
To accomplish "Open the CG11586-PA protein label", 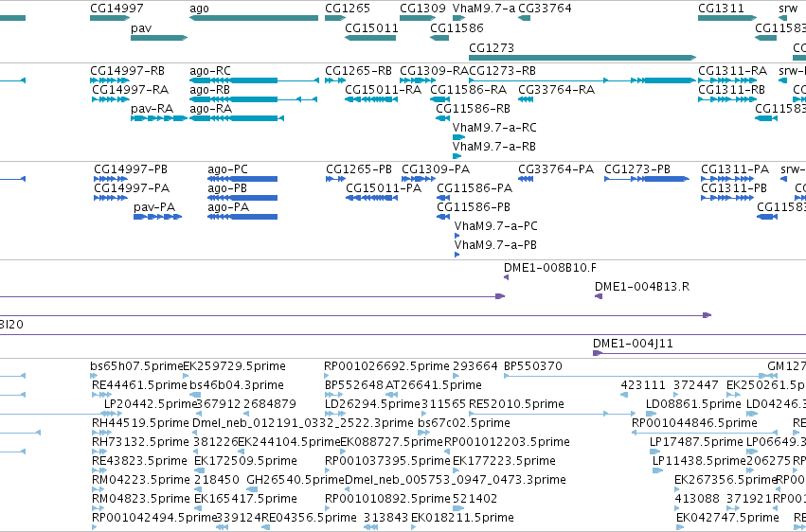I will [x=475, y=188].
